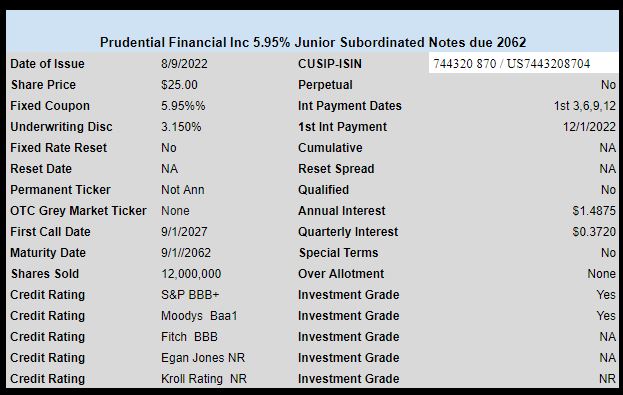623x395 pixels.
Task: Select the Share Price $25.00 cell
Action: point(179,85)
